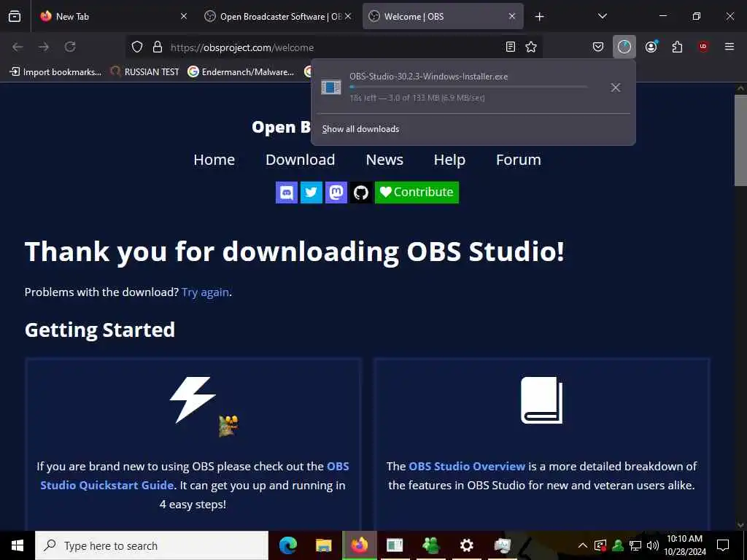Open Firefox account icon
This screenshot has height=560, width=747.
click(651, 47)
